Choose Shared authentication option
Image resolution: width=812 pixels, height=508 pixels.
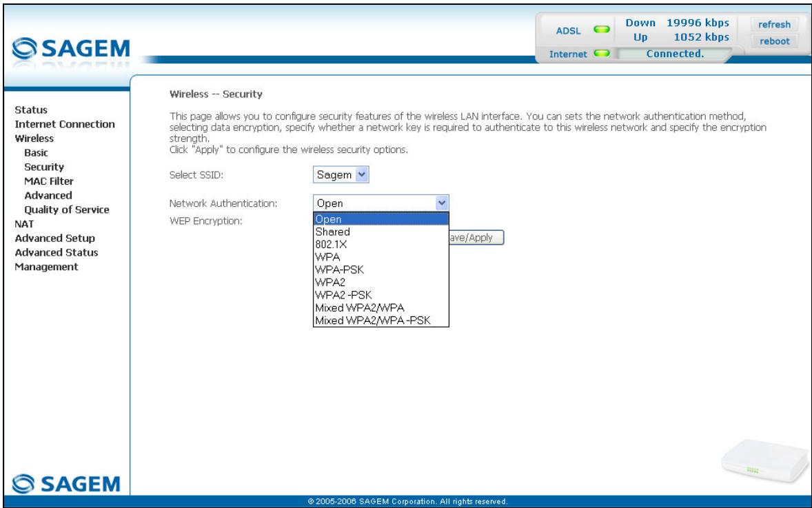tap(380, 232)
